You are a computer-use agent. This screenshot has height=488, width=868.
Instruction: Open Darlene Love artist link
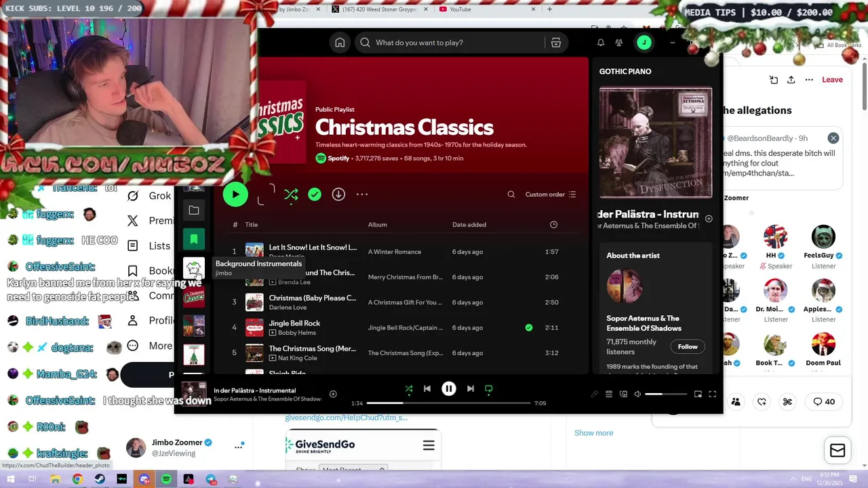pos(288,308)
